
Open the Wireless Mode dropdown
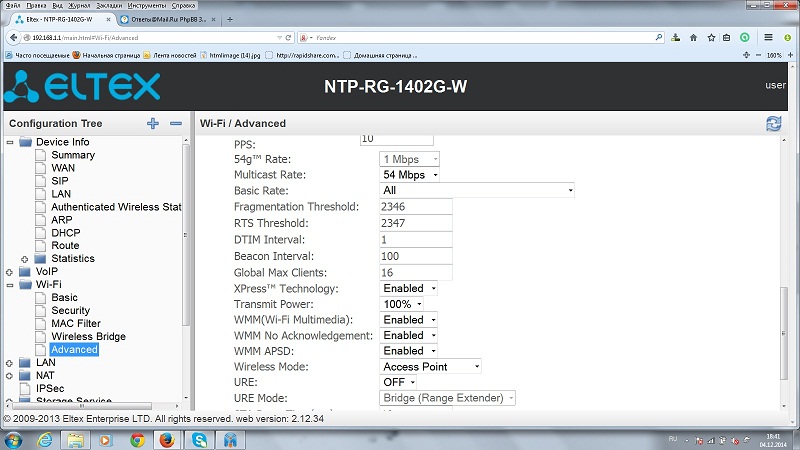430,366
